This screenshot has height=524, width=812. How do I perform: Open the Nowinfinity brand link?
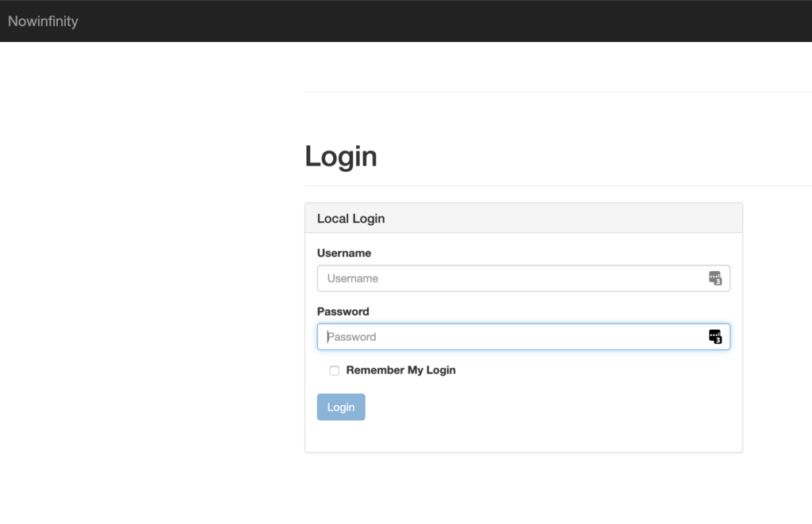(x=43, y=21)
